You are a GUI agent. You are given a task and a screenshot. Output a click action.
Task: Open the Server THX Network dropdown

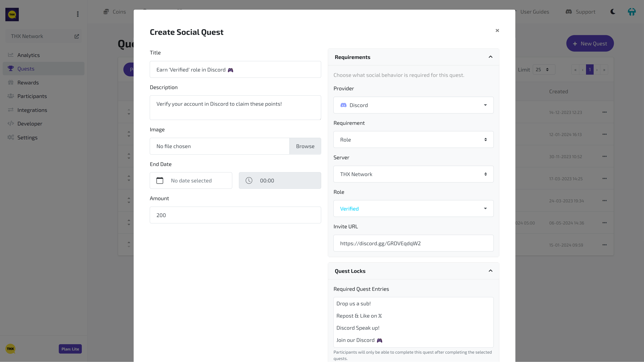pos(413,174)
